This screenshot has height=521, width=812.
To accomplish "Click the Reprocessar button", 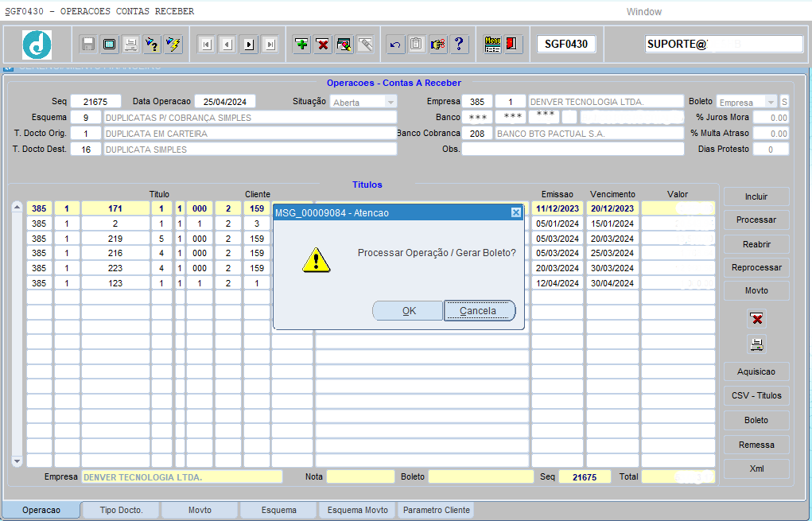I will coord(756,267).
